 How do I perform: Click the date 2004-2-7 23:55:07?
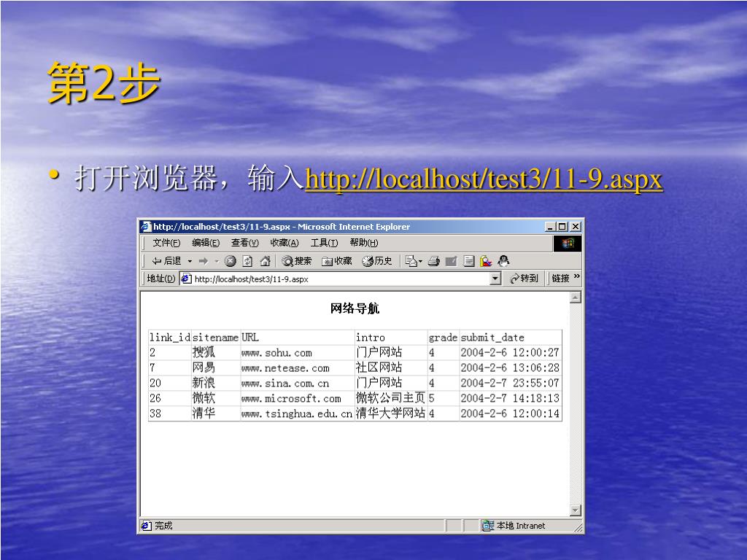pyautogui.click(x=510, y=383)
